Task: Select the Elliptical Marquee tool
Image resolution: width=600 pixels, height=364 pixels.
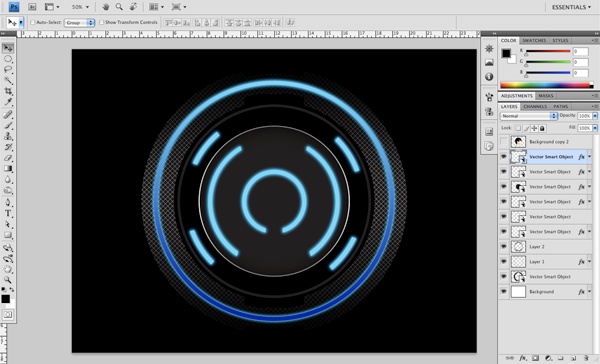Action: [8, 59]
